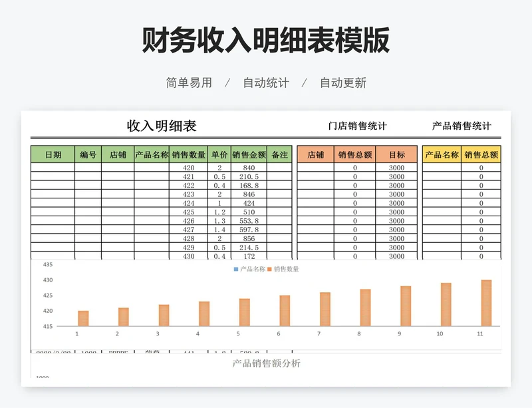Click the 销售金额 column header

click(249, 154)
